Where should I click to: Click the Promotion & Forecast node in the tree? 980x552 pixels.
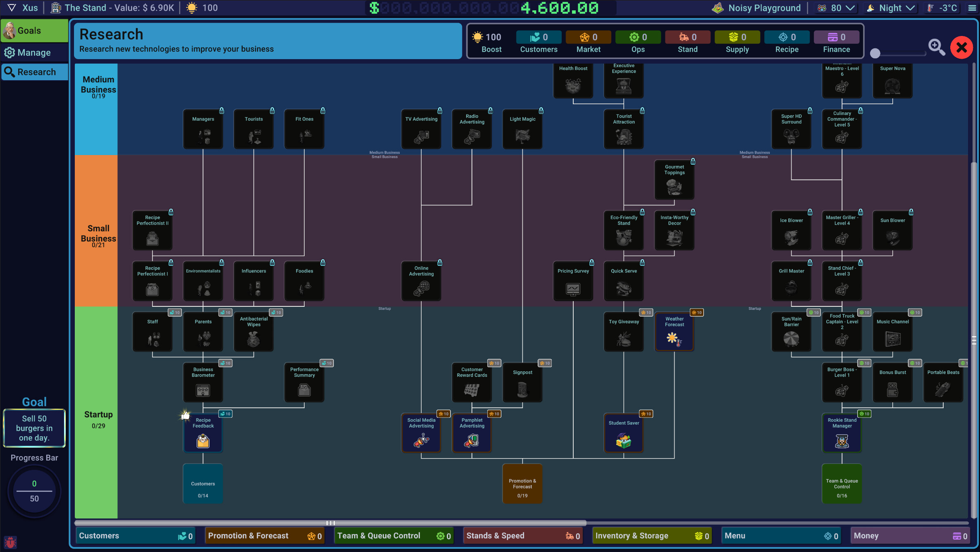tap(522, 483)
